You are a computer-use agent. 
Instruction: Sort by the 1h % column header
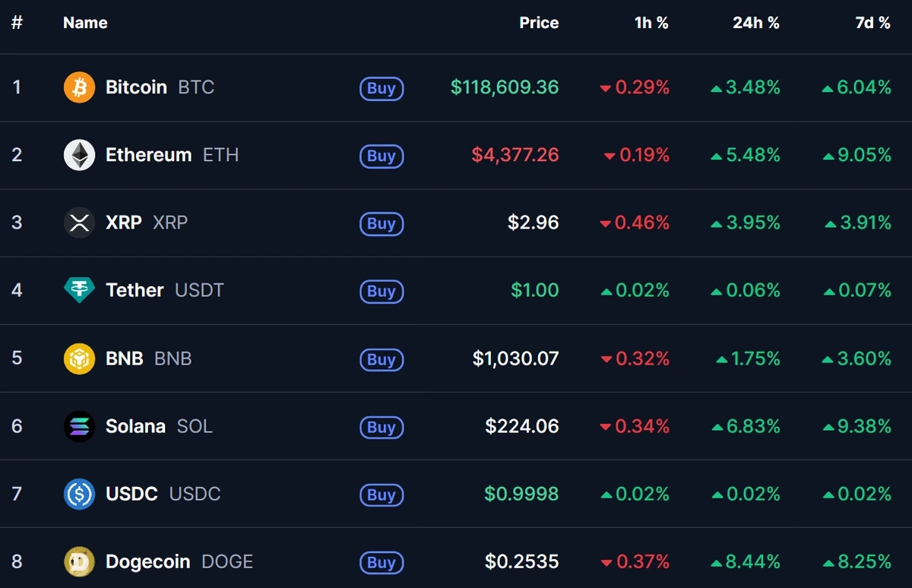(651, 23)
